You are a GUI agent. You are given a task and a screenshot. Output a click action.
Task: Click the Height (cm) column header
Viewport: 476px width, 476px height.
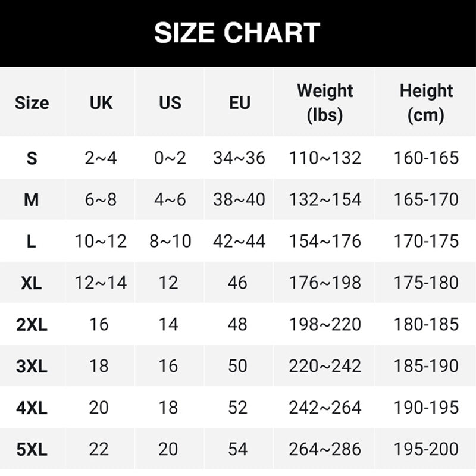point(426,103)
